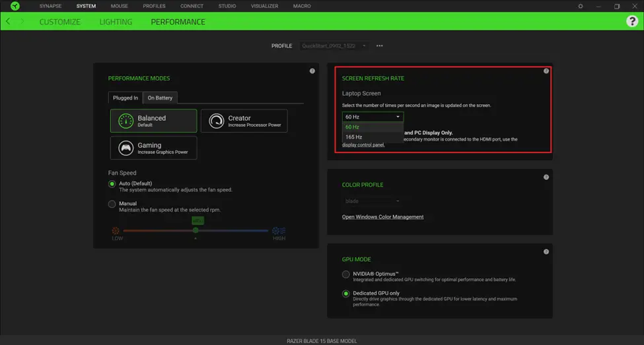The image size is (644, 345).
Task: Open settings via the gear icon
Action: [x=581, y=6]
